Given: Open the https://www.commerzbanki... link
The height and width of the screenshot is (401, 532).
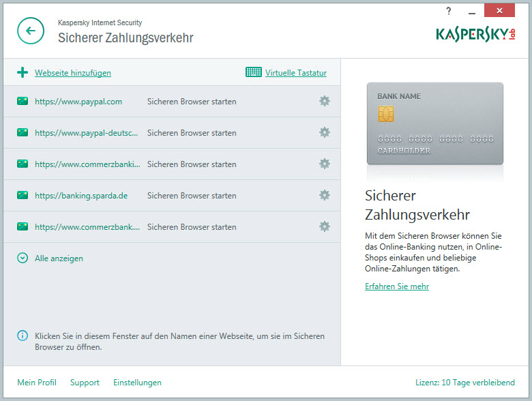Looking at the screenshot, I should (87, 164).
